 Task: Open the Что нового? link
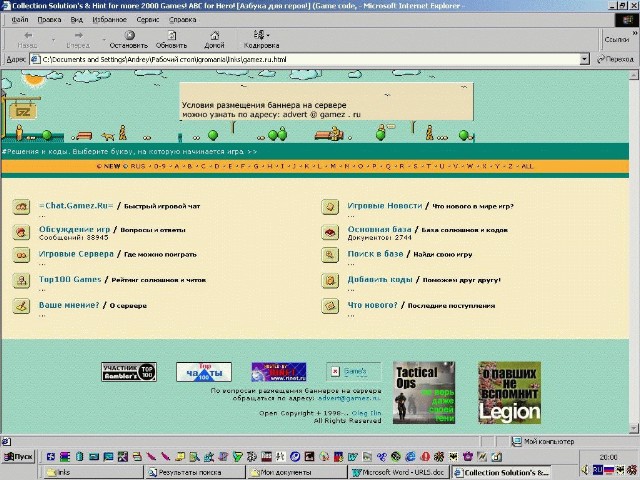tap(372, 305)
